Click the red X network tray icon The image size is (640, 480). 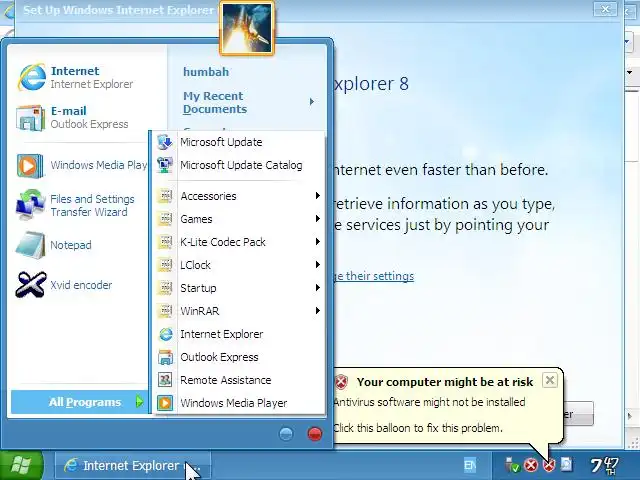point(531,464)
